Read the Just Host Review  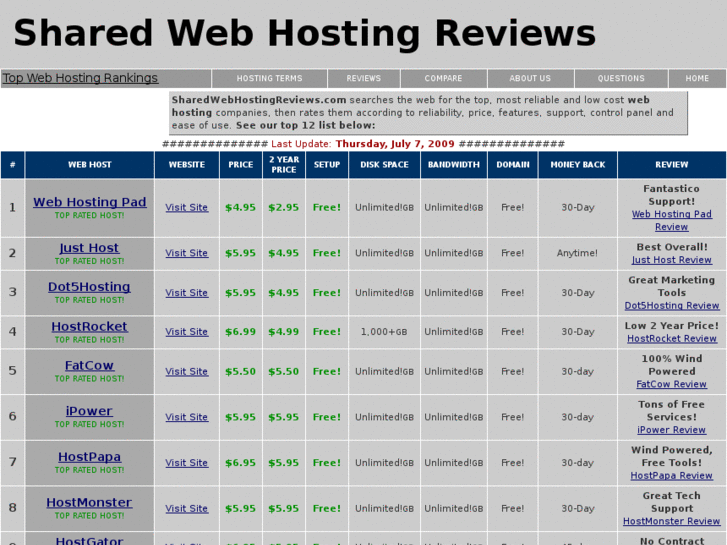coord(671,260)
